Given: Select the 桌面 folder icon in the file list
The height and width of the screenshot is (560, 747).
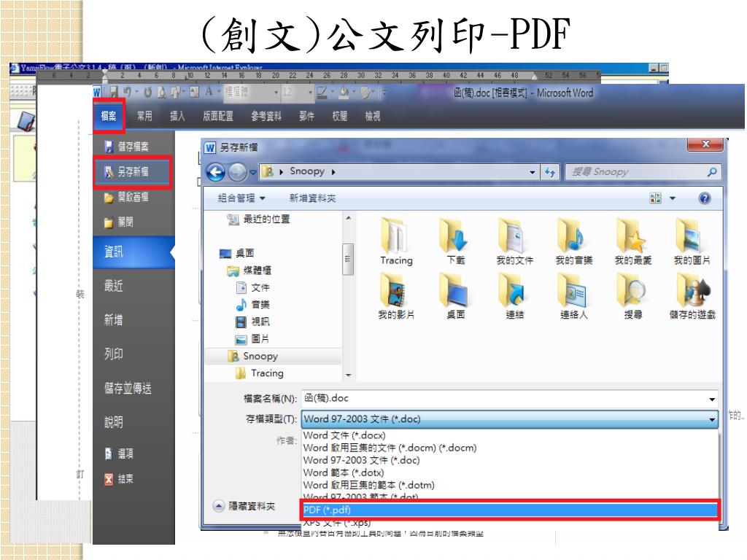Looking at the screenshot, I should (x=455, y=296).
